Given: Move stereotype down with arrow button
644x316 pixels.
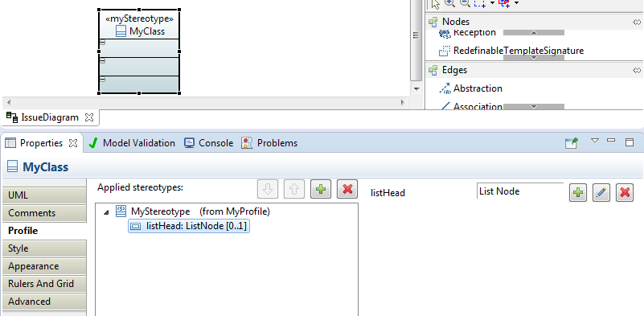Looking at the screenshot, I should pyautogui.click(x=268, y=189).
